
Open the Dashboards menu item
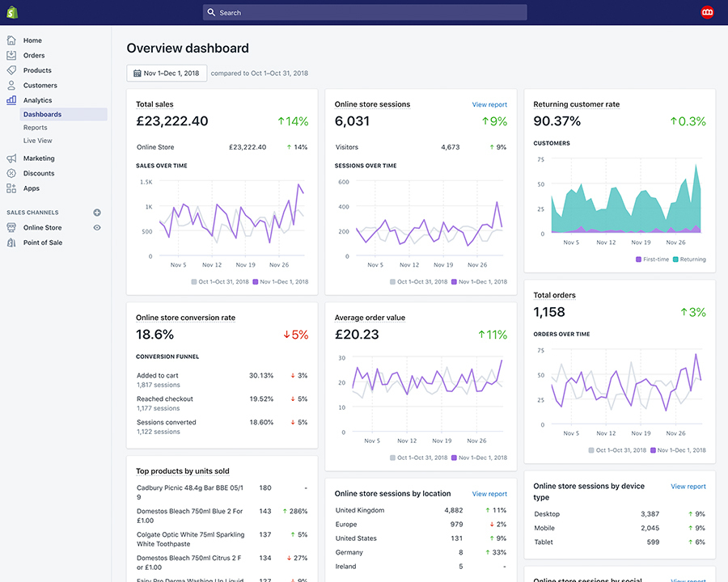tap(42, 115)
